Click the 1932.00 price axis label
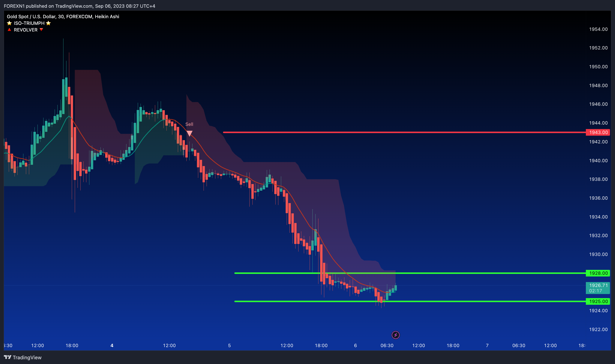The width and height of the screenshot is (615, 364). coord(598,235)
